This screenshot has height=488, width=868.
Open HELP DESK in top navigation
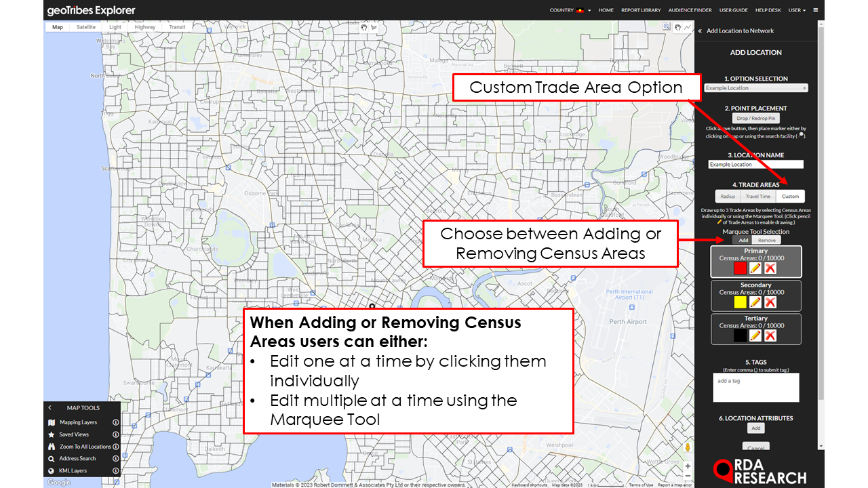pos(768,10)
